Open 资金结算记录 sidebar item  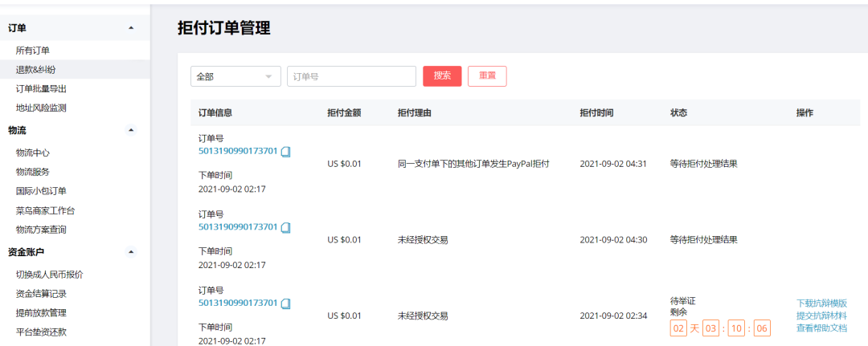pos(42,294)
